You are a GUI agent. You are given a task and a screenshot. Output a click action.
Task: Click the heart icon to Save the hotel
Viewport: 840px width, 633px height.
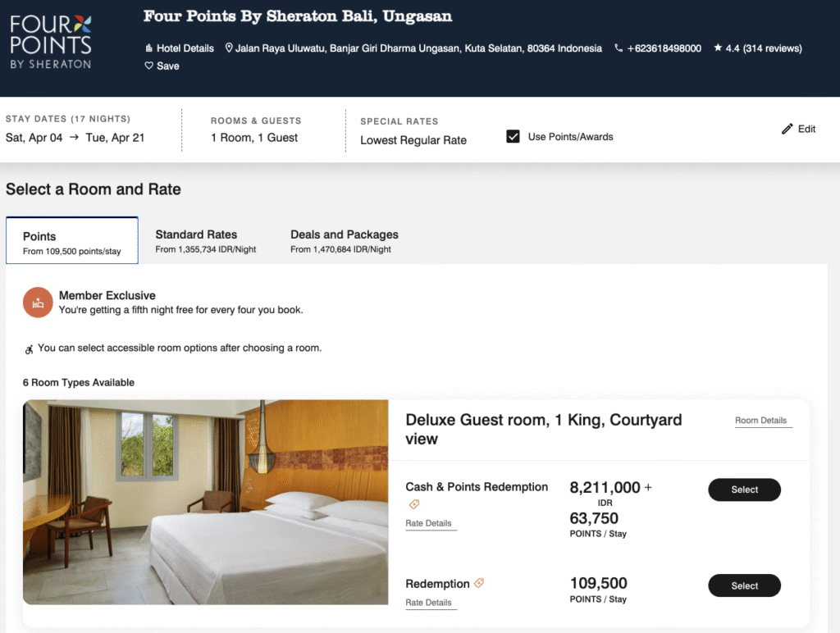point(147,66)
